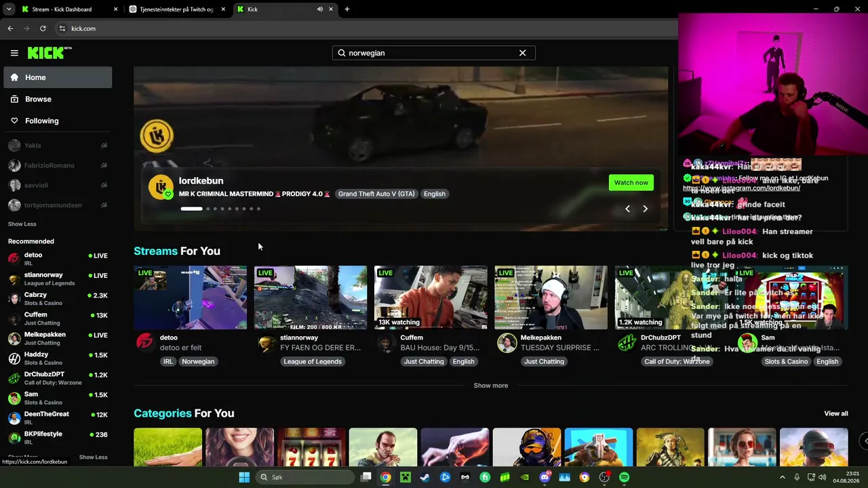Select League of Legends category tag
The image size is (868, 488).
coord(313,362)
